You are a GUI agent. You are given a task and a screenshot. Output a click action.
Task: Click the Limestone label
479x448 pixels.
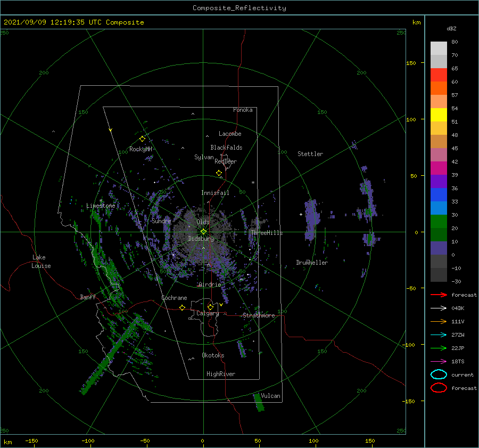point(101,206)
